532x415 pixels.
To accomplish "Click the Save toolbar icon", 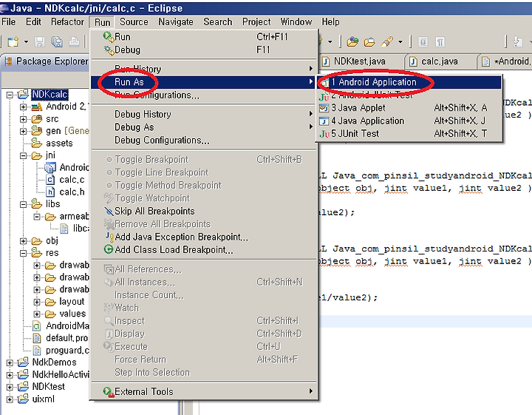I will click(40, 41).
